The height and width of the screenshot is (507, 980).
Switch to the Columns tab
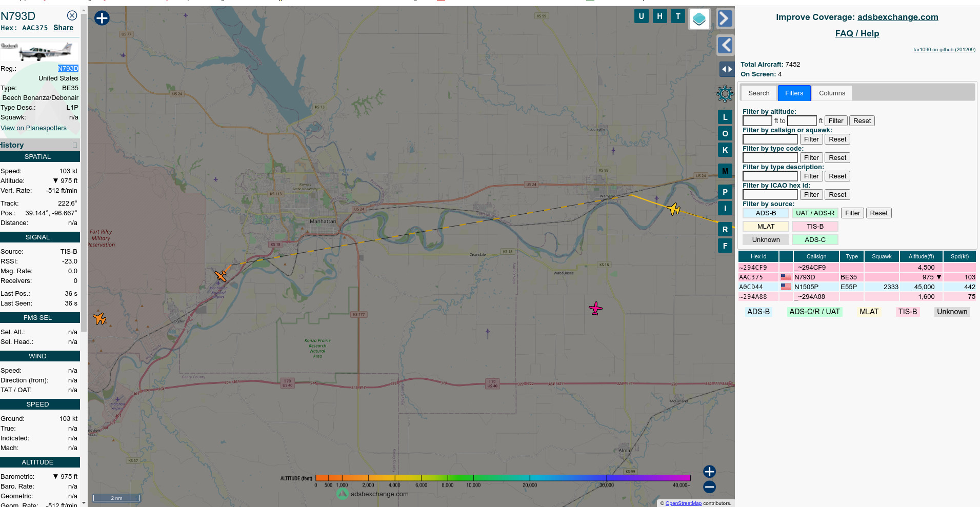point(832,93)
